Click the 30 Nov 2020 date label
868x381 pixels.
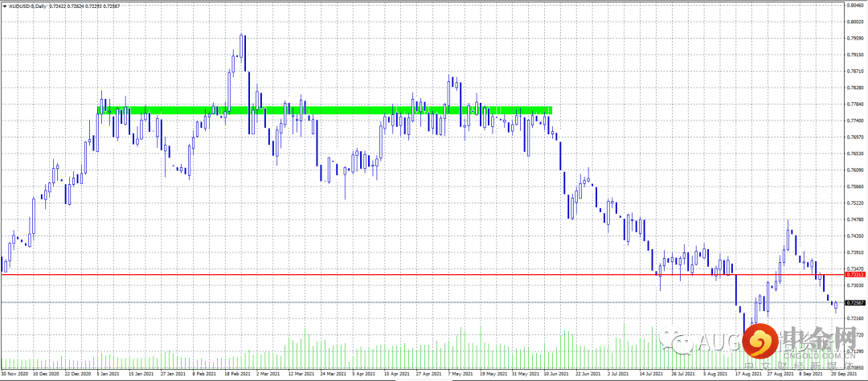click(x=13, y=375)
